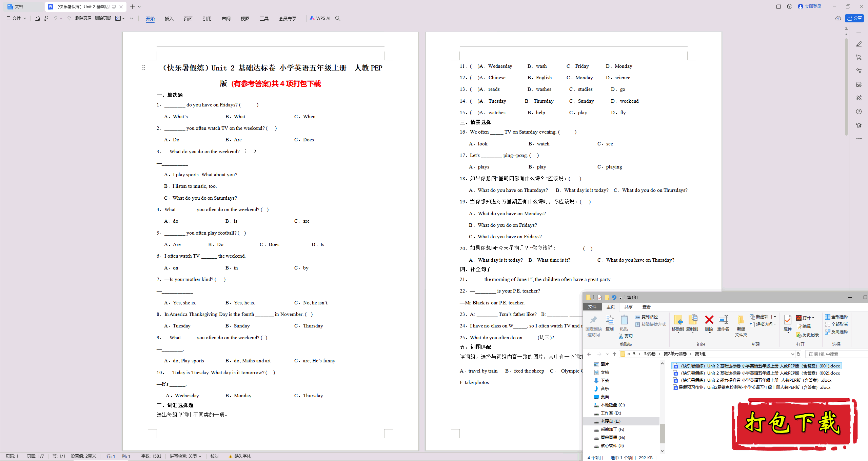Click Select none in Explorer ribbon
Image resolution: width=868 pixels, height=461 pixels.
point(836,324)
